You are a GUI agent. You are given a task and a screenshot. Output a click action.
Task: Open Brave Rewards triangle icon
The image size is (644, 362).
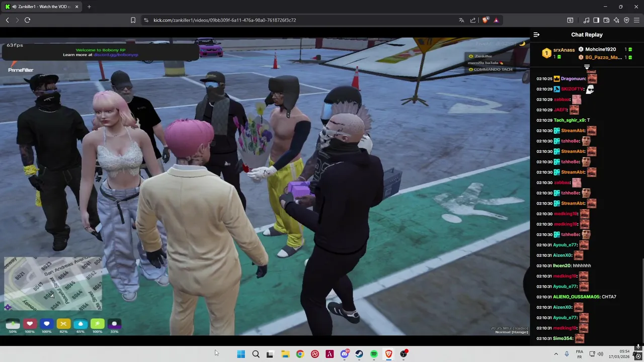point(496,20)
